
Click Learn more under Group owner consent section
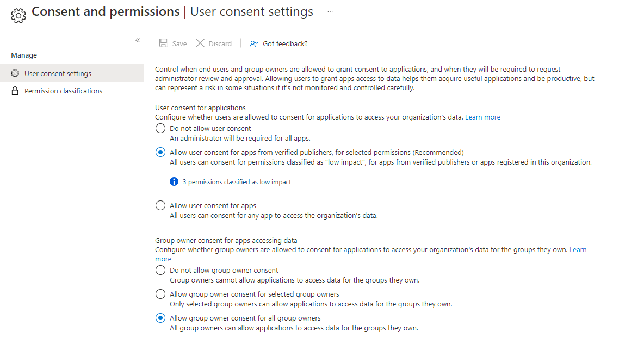coord(578,249)
